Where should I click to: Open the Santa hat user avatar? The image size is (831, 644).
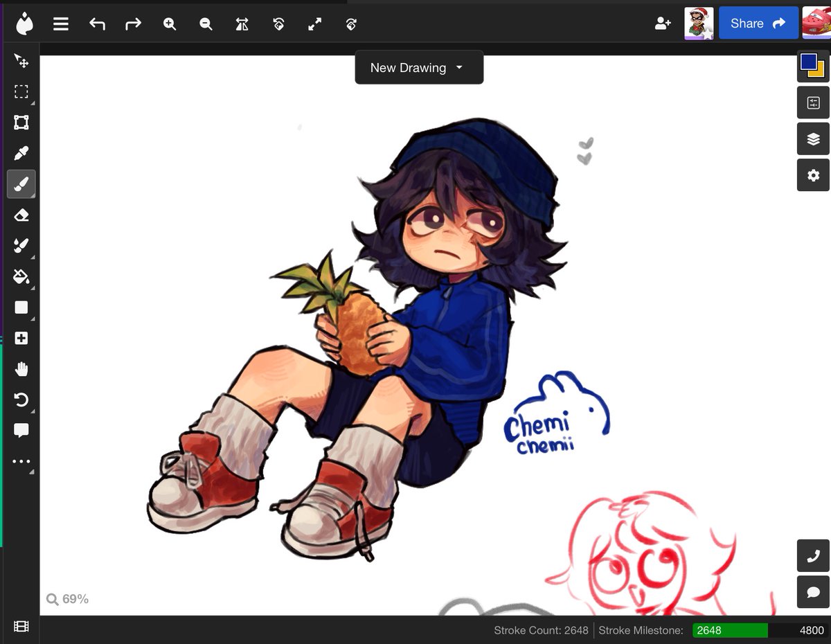tap(699, 24)
